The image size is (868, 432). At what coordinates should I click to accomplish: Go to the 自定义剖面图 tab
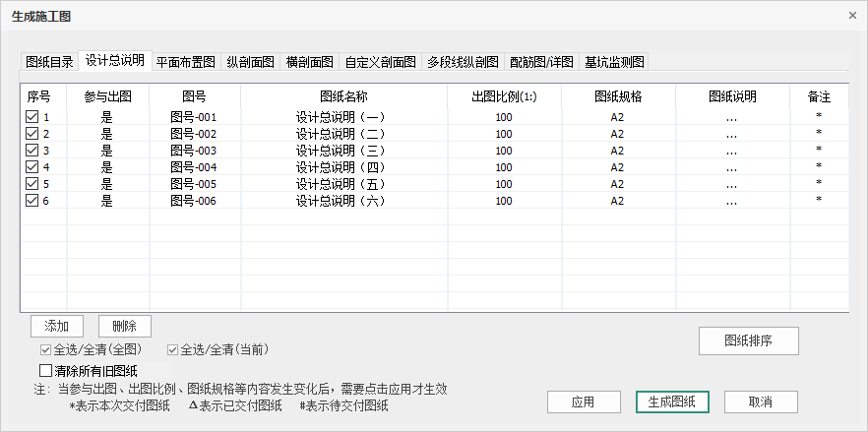click(380, 61)
